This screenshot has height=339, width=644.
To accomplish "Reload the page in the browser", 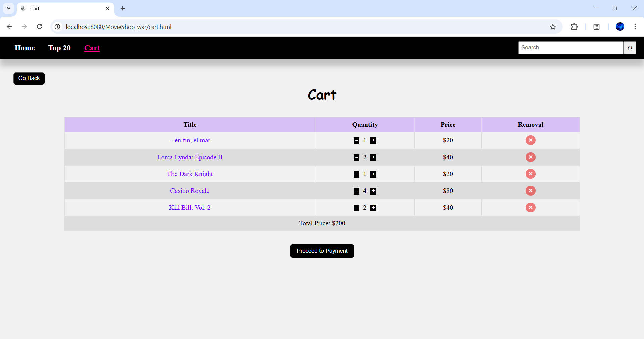I will 39,27.
